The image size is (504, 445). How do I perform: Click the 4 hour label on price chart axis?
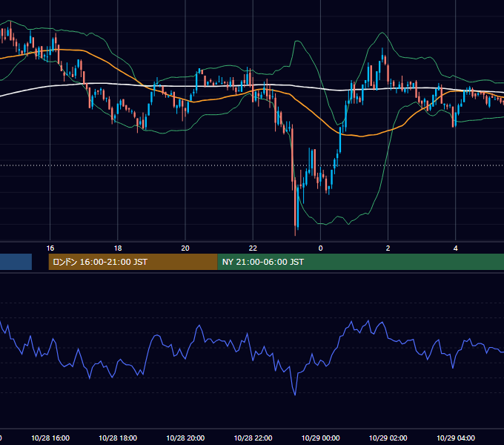456,248
